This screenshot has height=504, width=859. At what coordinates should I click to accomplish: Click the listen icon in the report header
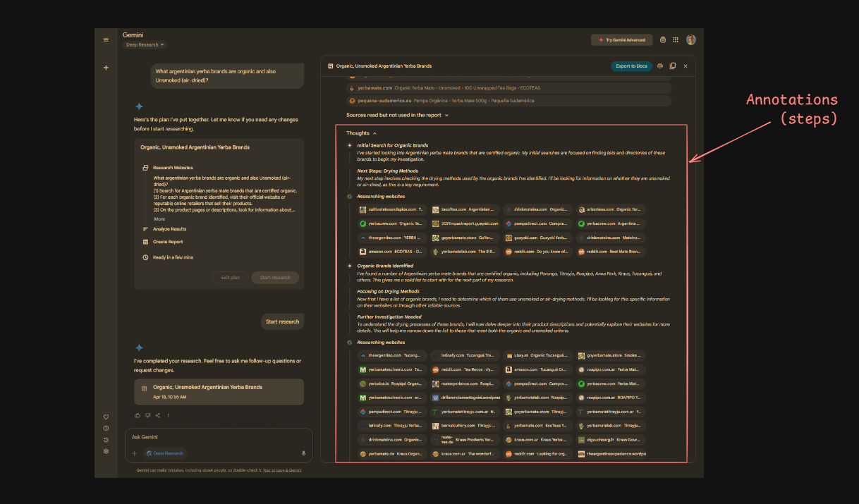[660, 66]
